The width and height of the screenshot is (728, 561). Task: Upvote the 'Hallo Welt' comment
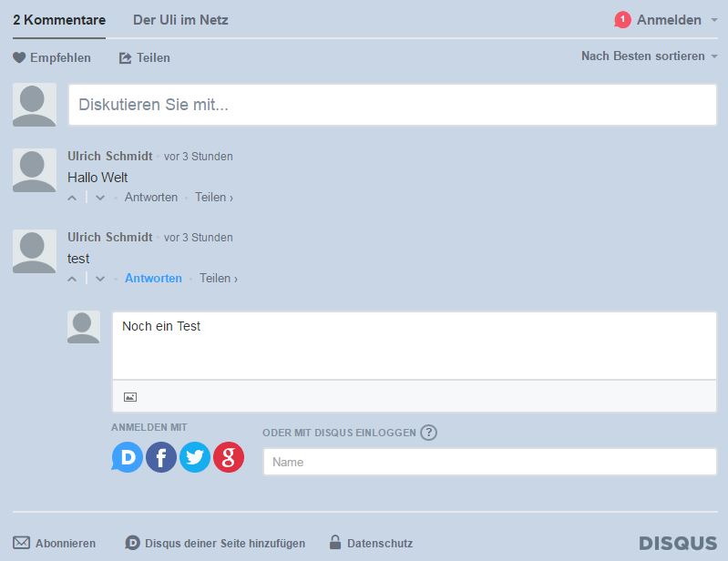click(x=72, y=198)
